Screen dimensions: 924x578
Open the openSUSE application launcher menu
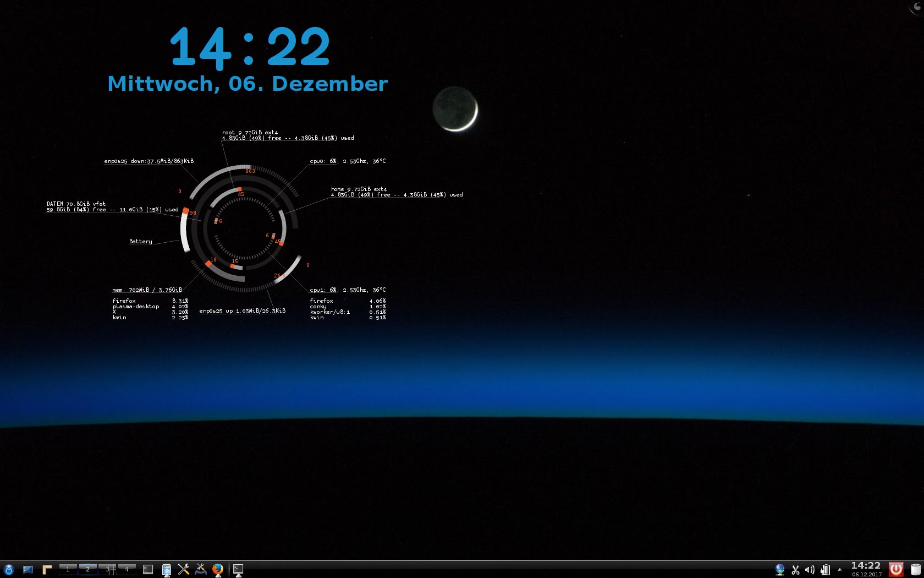coord(8,570)
